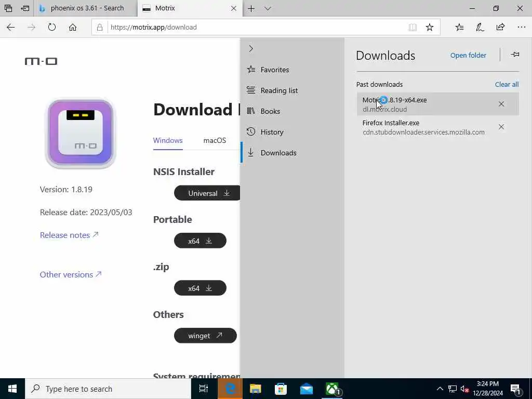Viewport: 532px width, 399px height.
Task: Download the Universal NSIS installer
Action: pos(207,193)
